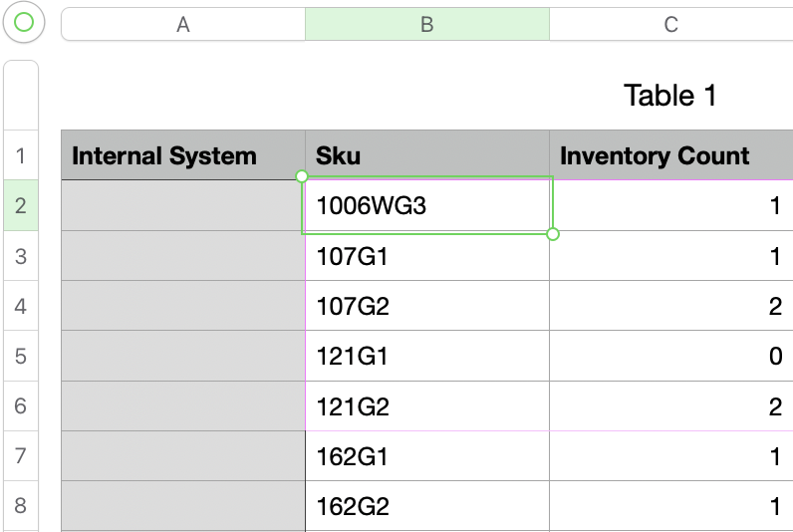Select column C header
Image resolution: width=793 pixels, height=532 pixels.
coord(670,25)
